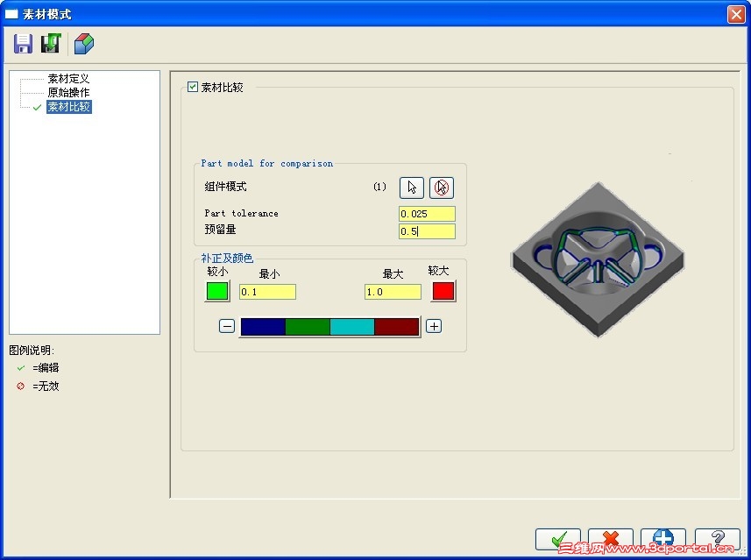
Task: Click the (1) component count text
Action: click(379, 187)
